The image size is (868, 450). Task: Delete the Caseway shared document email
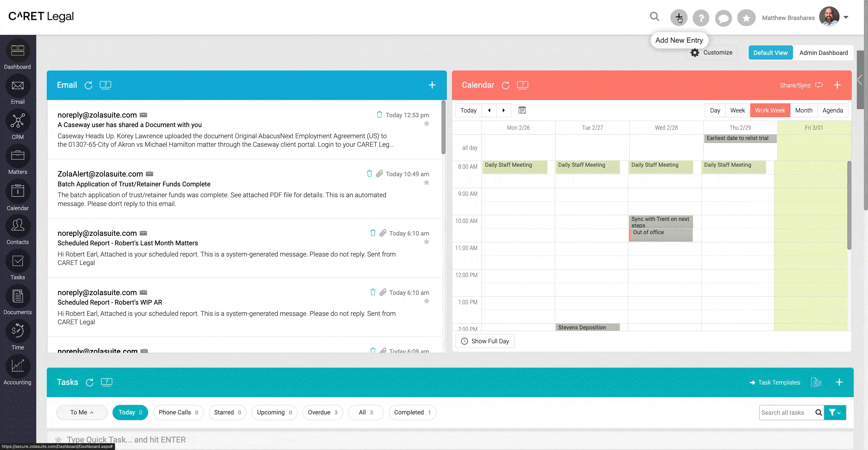379,115
